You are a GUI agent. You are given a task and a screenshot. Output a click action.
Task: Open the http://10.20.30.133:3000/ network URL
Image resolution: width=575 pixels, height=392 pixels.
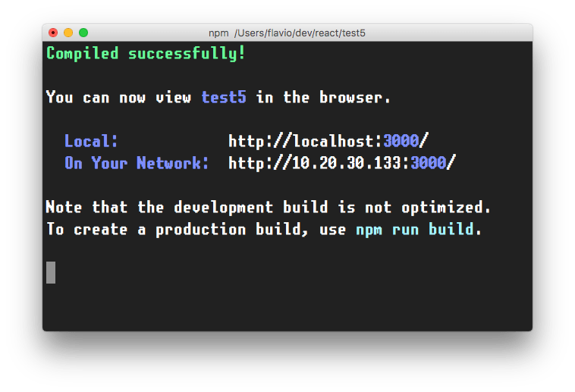click(x=342, y=163)
